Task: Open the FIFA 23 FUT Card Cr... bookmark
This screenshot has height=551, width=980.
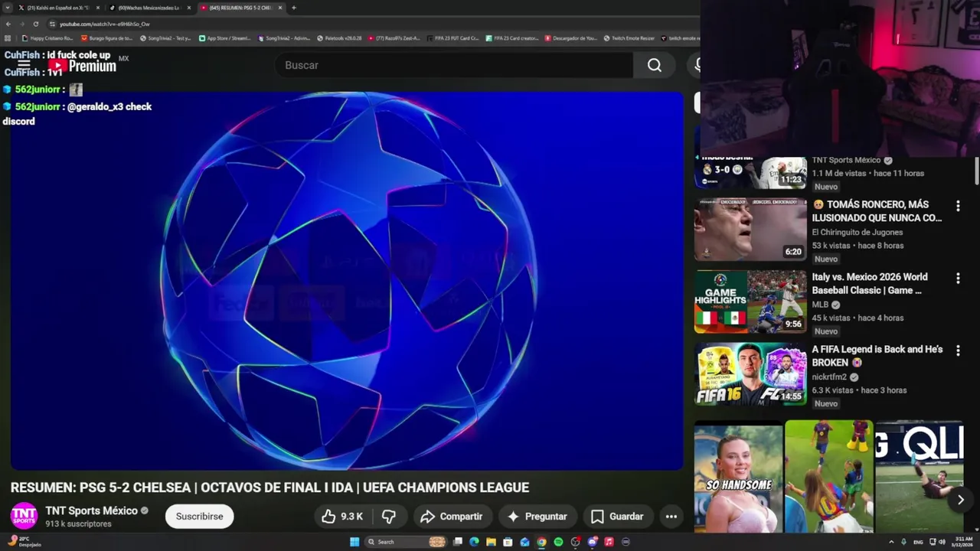Action: [452, 38]
